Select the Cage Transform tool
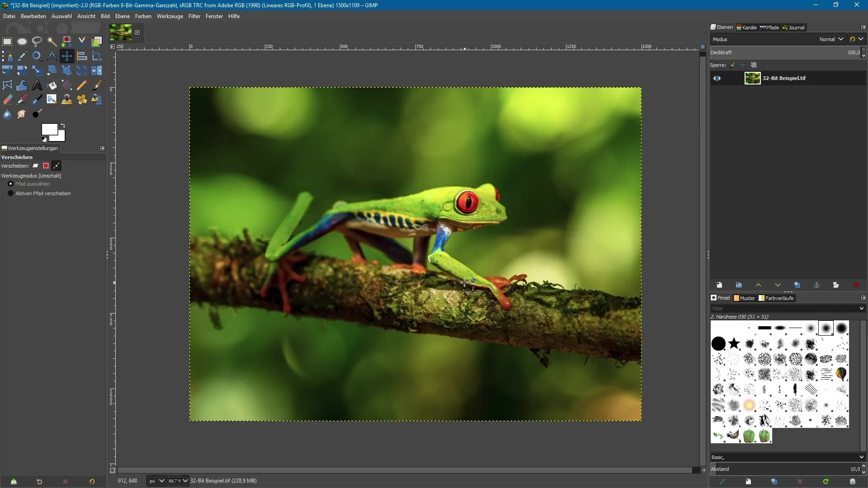Viewport: 868px width, 488px height. point(7,85)
